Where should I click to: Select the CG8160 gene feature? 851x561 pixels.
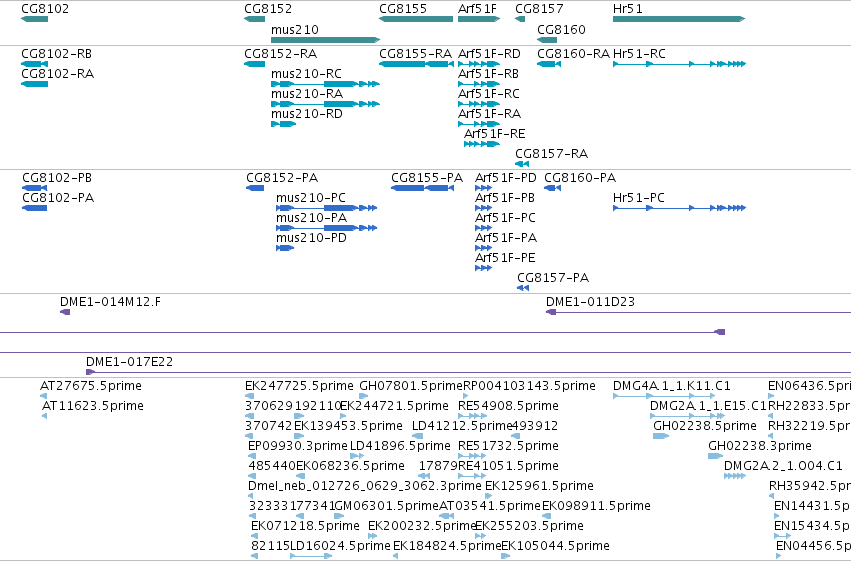click(547, 40)
